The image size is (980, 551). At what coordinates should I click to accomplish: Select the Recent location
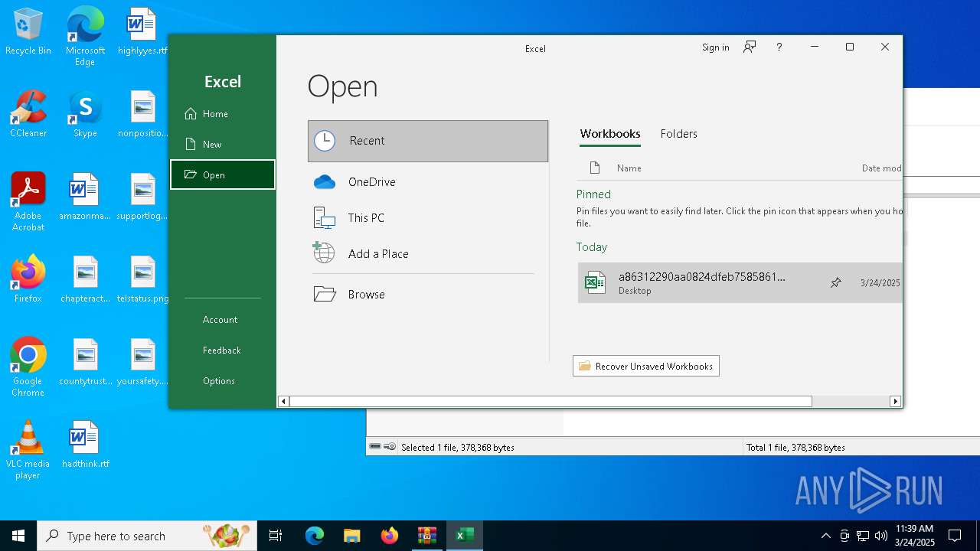(428, 141)
